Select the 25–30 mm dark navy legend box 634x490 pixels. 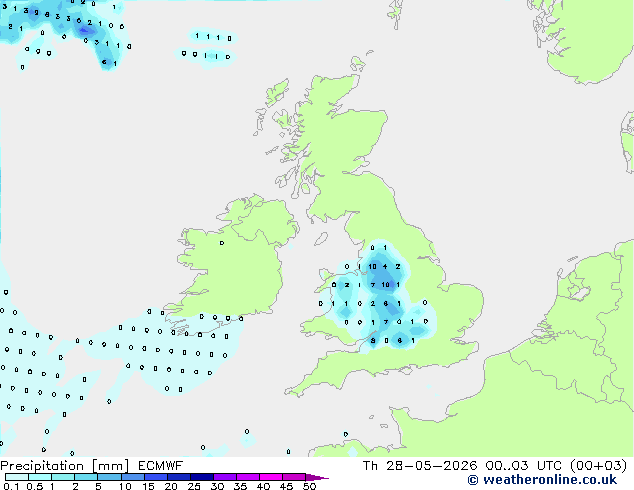click(x=202, y=477)
